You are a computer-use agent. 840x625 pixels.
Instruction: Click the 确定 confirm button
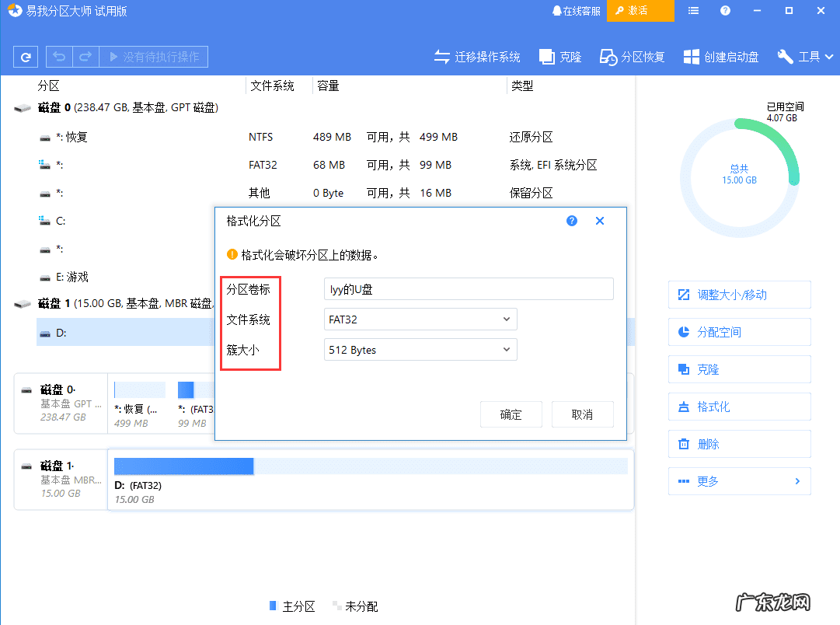click(x=511, y=414)
